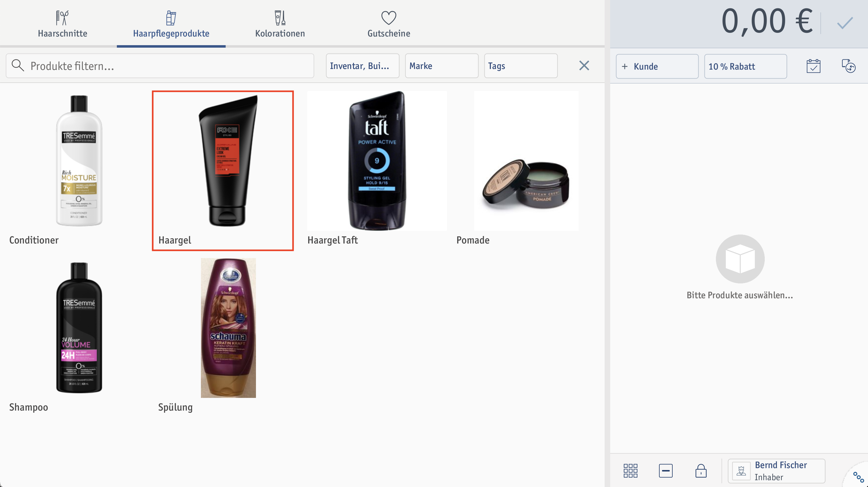Click the Produkte filtern search field
Viewport: 868px width, 487px height.
160,66
